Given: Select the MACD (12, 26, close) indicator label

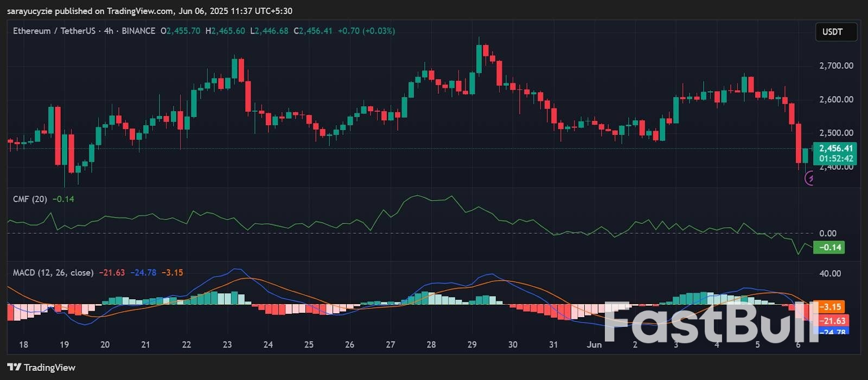Looking at the screenshot, I should coord(53,273).
